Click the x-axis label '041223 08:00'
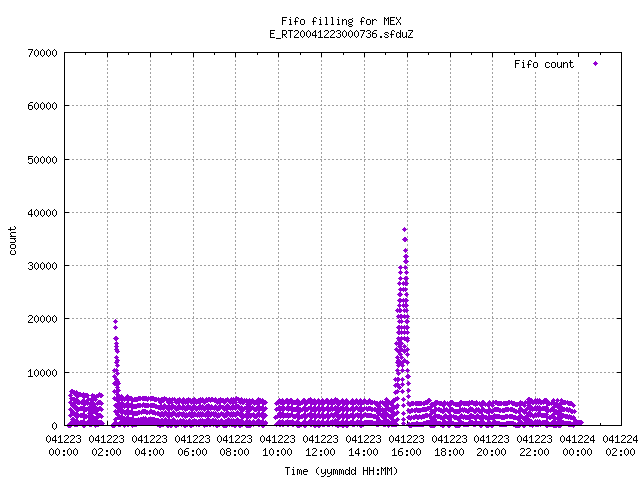This screenshot has width=640, height=480. (x=234, y=446)
